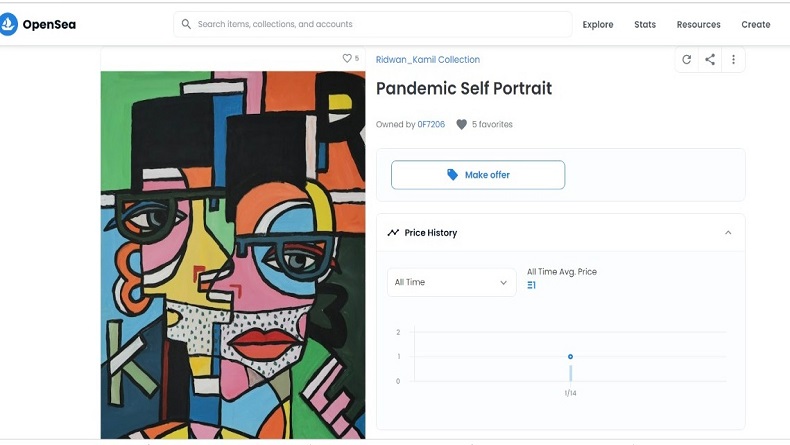This screenshot has height=445, width=790.
Task: Open the three-dot more options menu
Action: coord(733,60)
